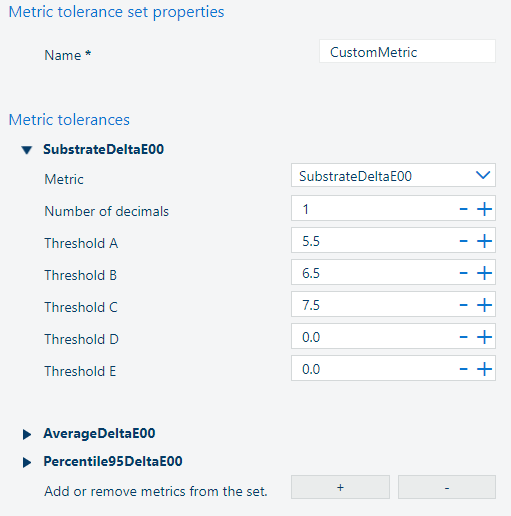Collapse the SubstrateDeltaE00 section
The image size is (511, 516).
[27, 150]
